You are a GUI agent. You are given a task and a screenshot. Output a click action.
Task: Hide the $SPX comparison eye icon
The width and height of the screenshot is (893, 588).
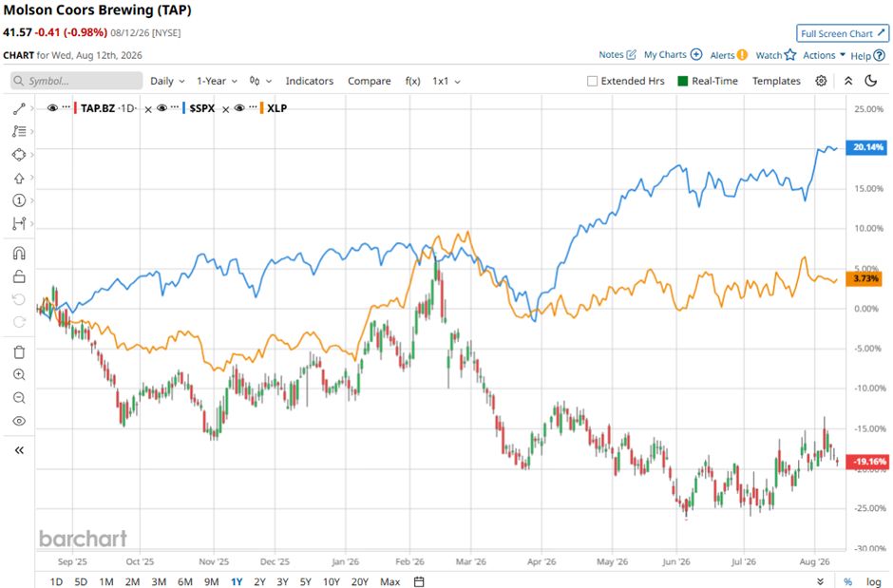tap(161, 108)
